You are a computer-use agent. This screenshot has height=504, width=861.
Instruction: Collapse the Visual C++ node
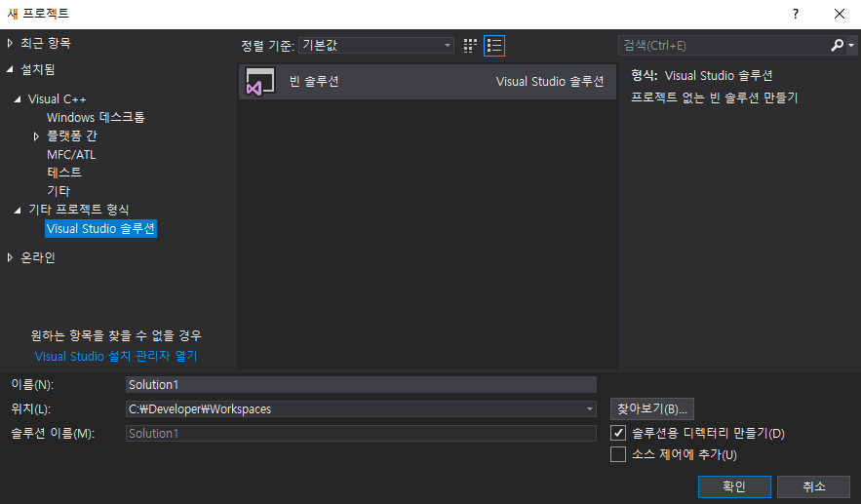17,99
